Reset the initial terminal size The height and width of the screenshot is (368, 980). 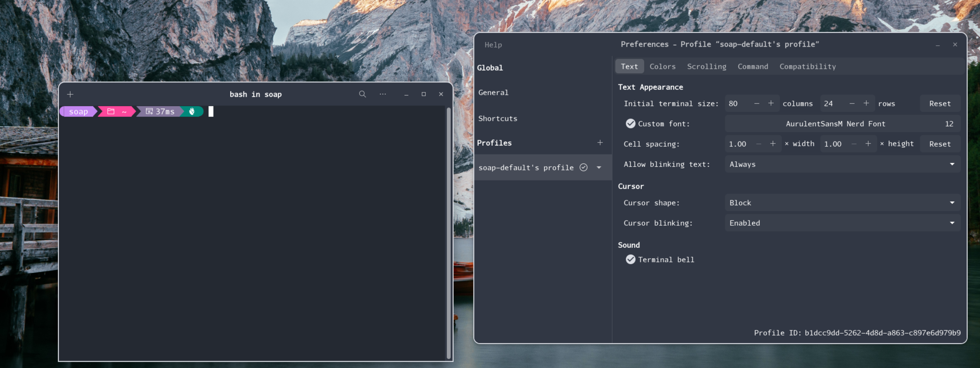point(940,103)
